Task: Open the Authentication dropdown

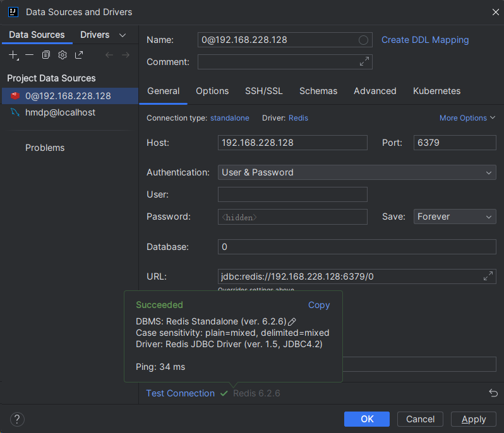Action: (357, 172)
